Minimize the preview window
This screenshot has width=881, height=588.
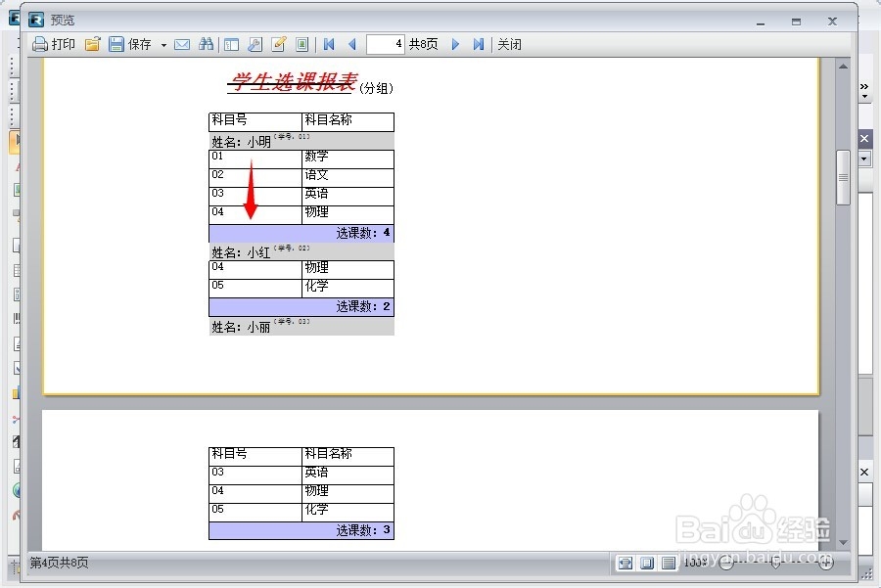[761, 22]
